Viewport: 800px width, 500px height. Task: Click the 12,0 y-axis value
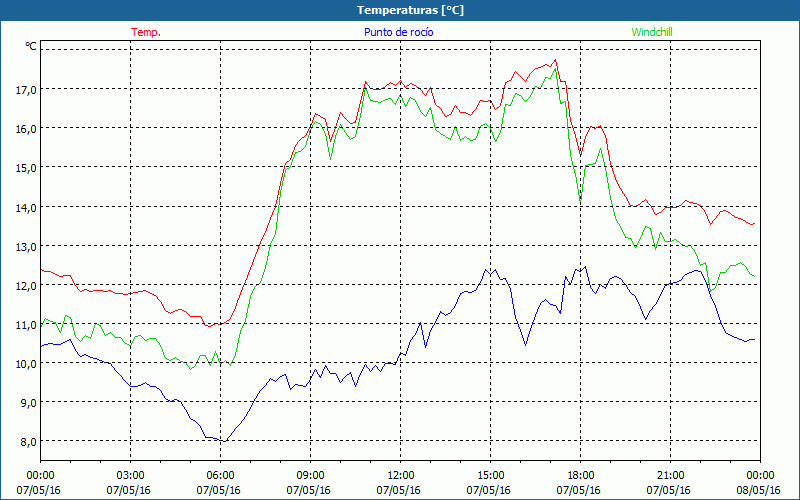click(27, 285)
